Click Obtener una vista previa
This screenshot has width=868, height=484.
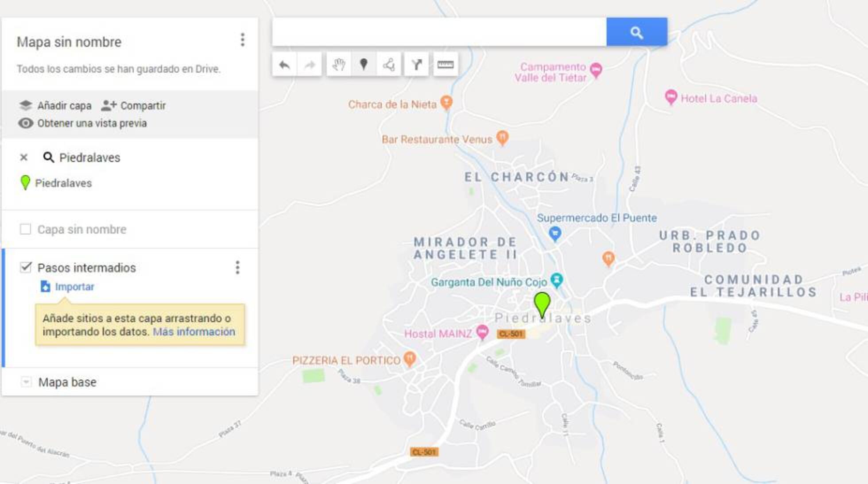82,123
